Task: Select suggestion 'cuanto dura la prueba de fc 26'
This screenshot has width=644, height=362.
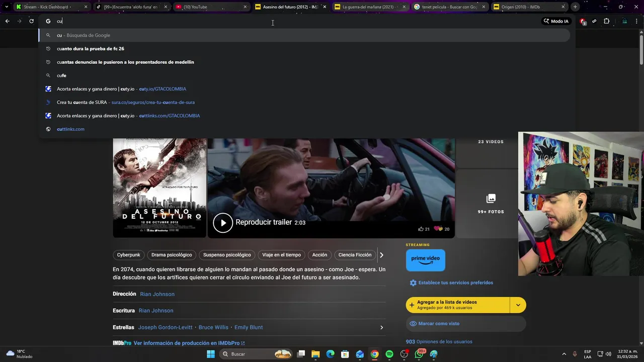Action: click(x=304, y=49)
